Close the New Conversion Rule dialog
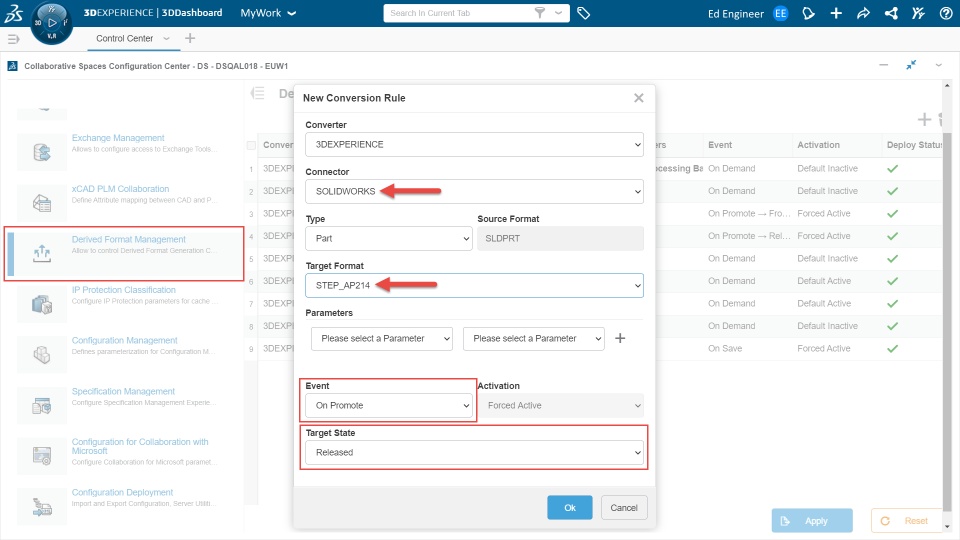 639,98
